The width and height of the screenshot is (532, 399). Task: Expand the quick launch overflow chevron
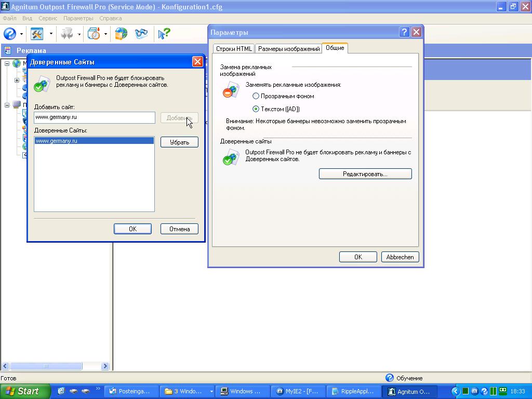[98, 389]
